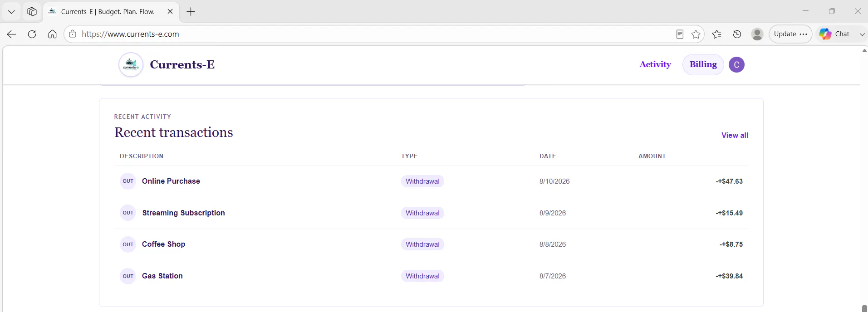This screenshot has width=868, height=312.
Task: Open the favorites list icon
Action: coord(716,34)
